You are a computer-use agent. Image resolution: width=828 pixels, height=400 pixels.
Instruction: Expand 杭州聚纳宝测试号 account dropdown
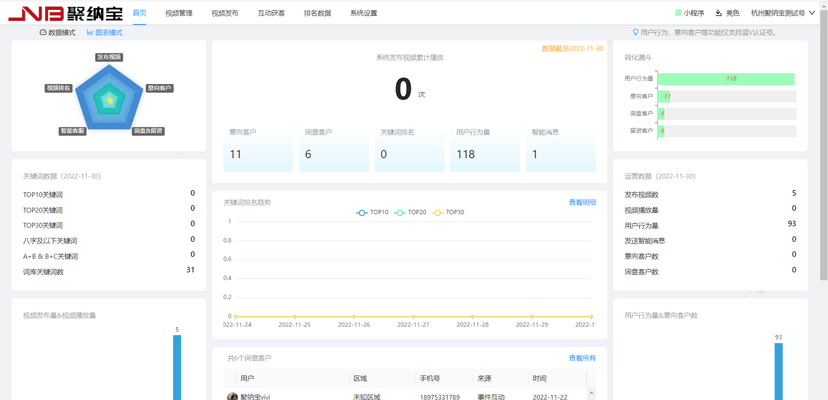(x=783, y=14)
